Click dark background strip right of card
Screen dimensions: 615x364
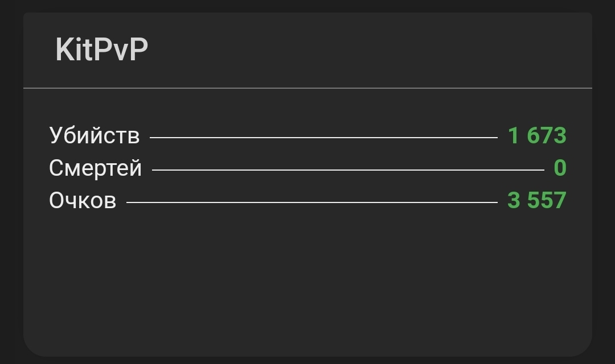604,182
